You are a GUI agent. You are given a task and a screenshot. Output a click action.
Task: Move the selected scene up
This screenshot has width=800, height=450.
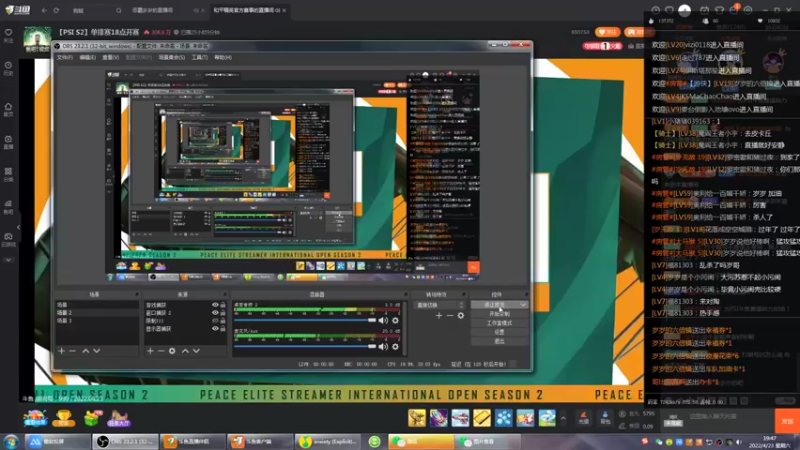(86, 351)
